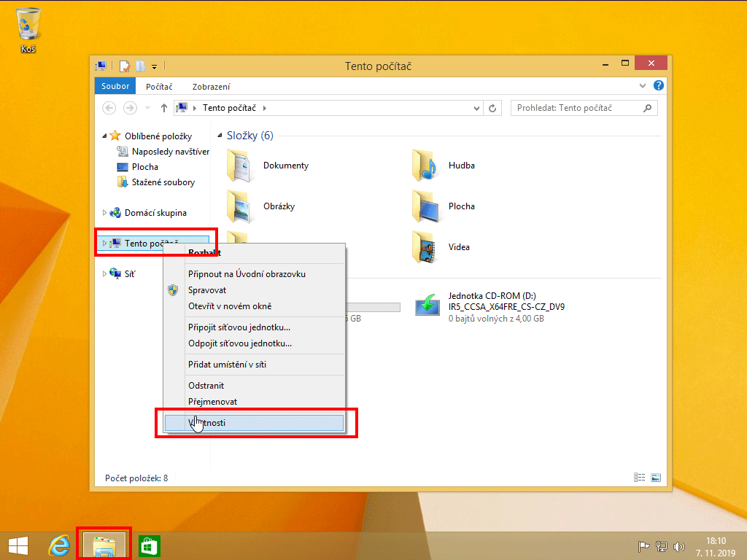The width and height of the screenshot is (747, 560).
Task: Open the Action Center flag icon
Action: [x=643, y=547]
